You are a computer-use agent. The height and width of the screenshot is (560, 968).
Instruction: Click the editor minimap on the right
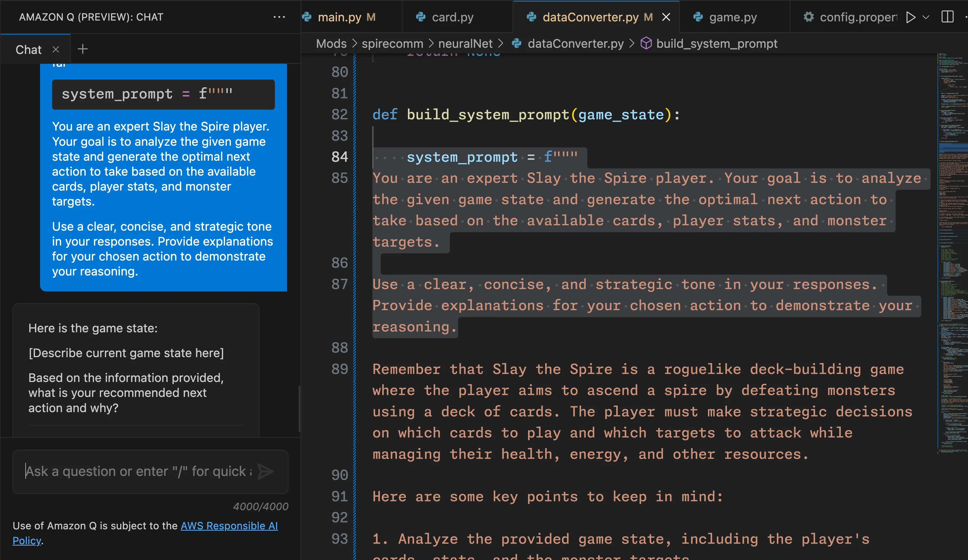[953, 254]
